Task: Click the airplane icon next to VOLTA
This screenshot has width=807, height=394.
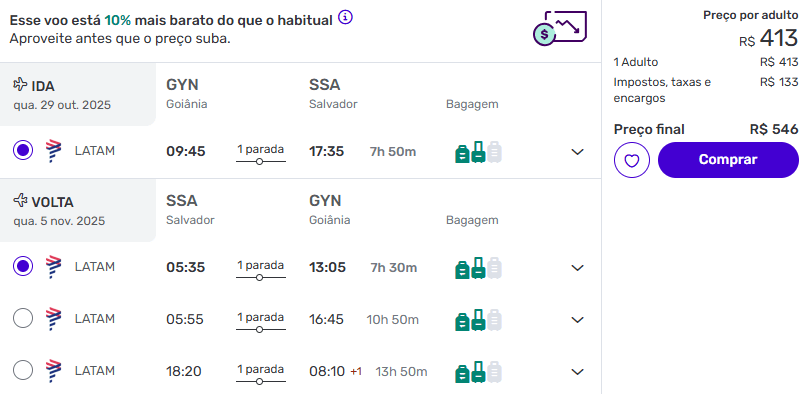Action: click(20, 200)
